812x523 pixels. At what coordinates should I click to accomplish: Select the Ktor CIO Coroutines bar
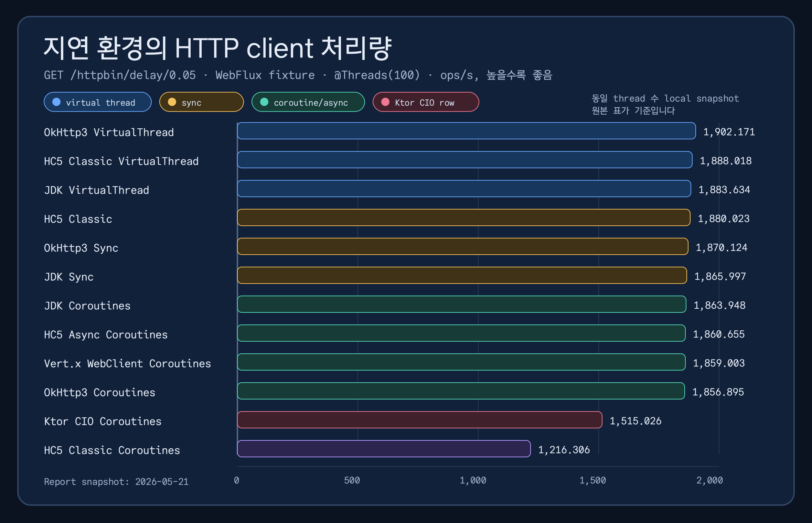(x=420, y=420)
